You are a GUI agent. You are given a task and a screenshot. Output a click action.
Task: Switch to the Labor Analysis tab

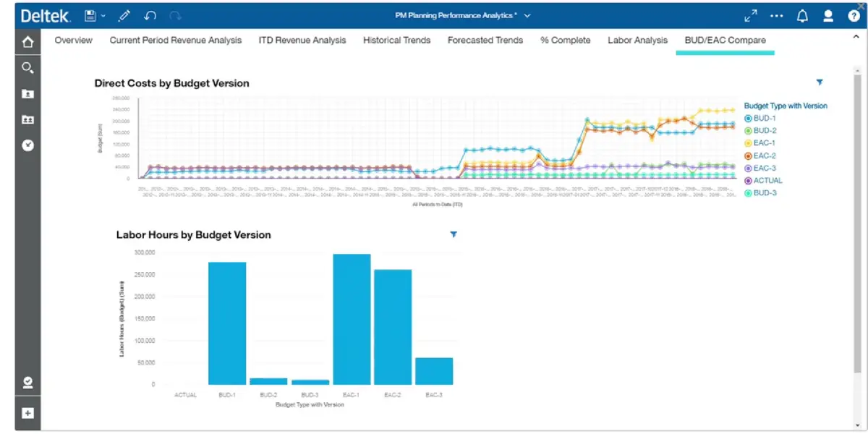click(637, 41)
